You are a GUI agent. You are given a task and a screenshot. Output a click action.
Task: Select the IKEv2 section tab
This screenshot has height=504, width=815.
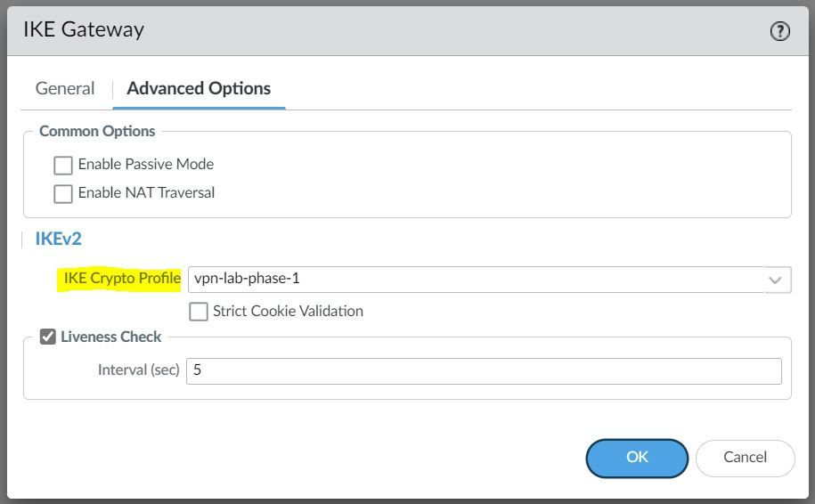pos(58,239)
